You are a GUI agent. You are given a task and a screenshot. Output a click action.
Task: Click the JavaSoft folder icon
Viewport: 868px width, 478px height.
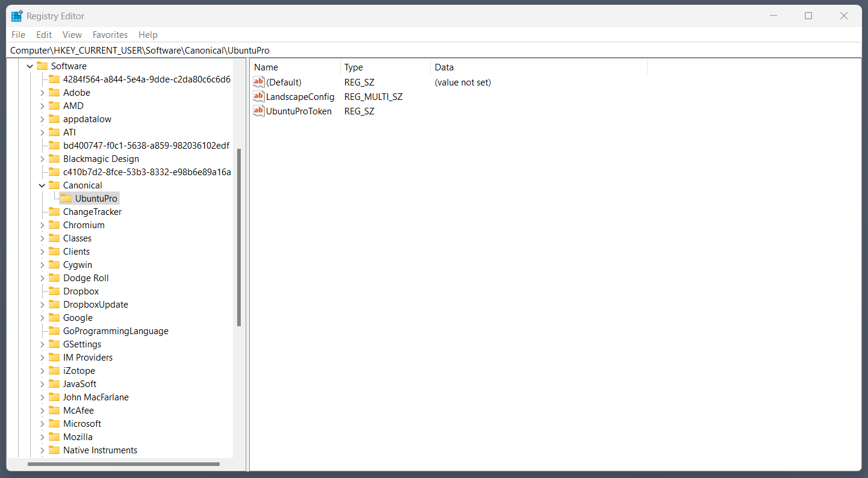[54, 384]
